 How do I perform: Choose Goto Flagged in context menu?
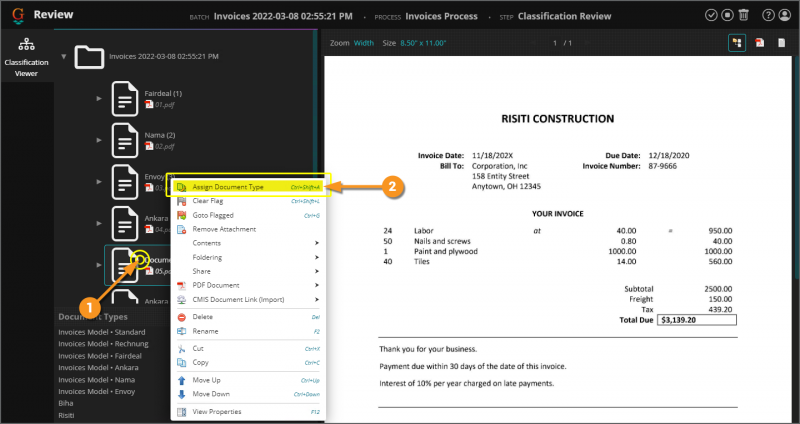pos(249,215)
